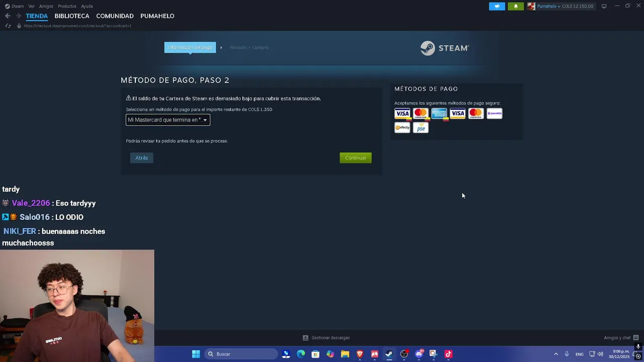644x362 pixels.
Task: Open the Ayuda menu
Action: 87,6
